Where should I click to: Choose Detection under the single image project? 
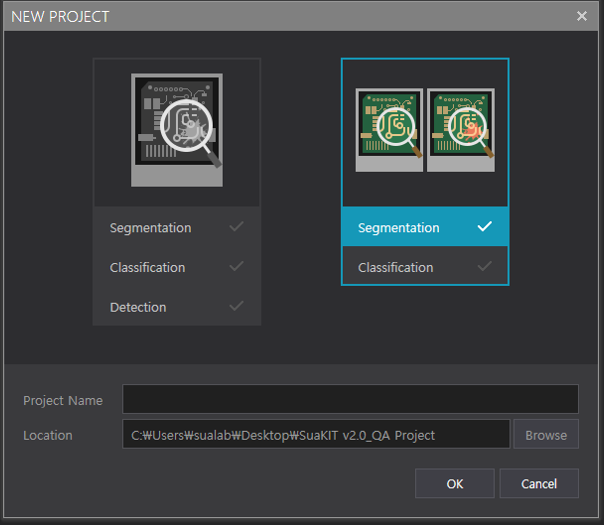pos(177,307)
